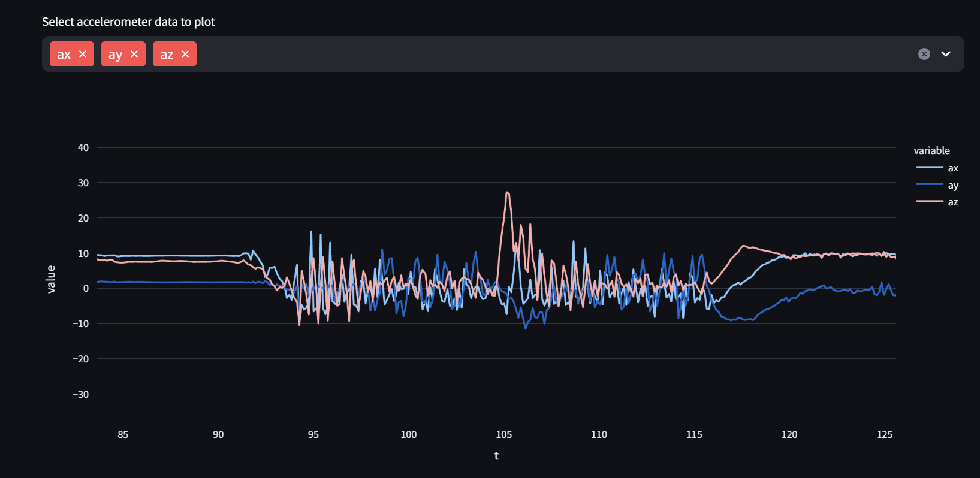Remove the ax tag using its X icon
The image size is (980, 478).
pos(83,54)
